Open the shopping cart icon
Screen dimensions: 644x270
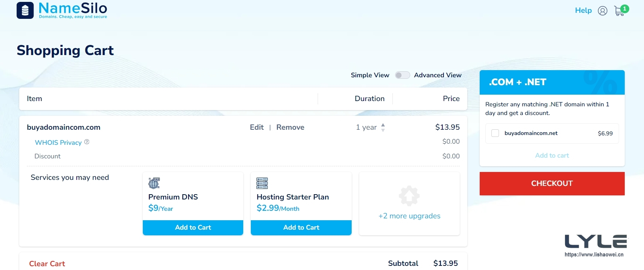[x=619, y=11]
